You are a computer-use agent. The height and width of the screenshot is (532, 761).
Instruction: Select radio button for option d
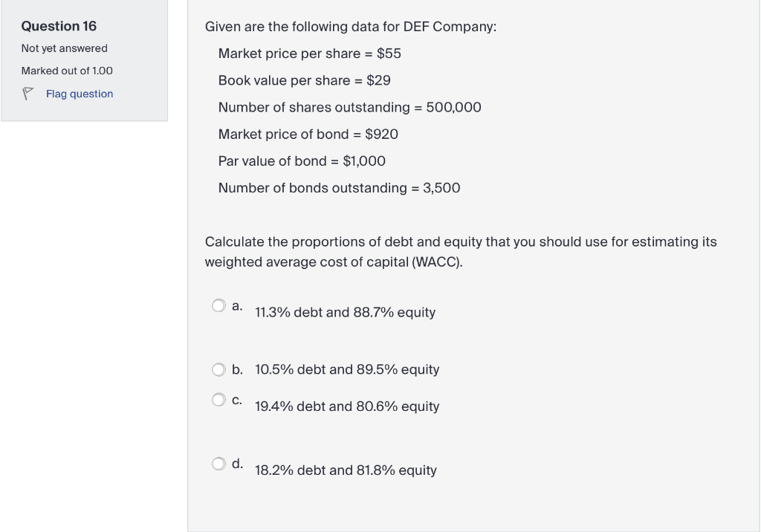pos(218,463)
